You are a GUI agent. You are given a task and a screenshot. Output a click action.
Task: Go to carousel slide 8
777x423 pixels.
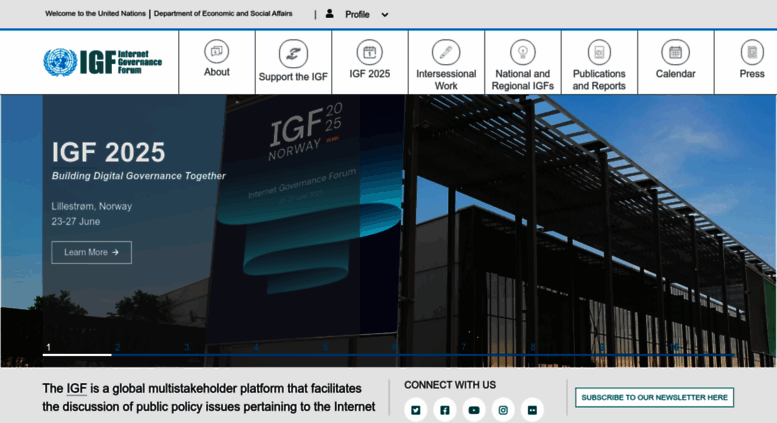click(533, 347)
